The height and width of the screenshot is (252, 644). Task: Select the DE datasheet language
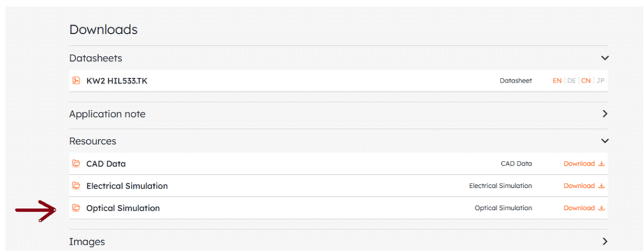pos(571,81)
